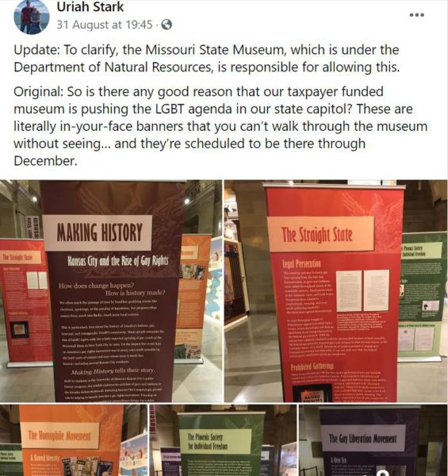448x476 pixels.
Task: Open The Homophile Movement banner photo
Action: [74, 440]
